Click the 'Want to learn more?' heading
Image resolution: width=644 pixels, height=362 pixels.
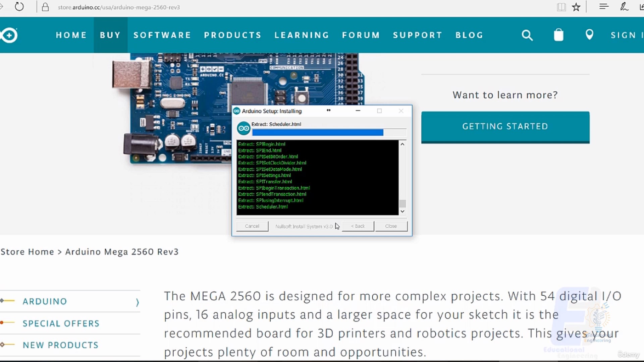(x=505, y=95)
